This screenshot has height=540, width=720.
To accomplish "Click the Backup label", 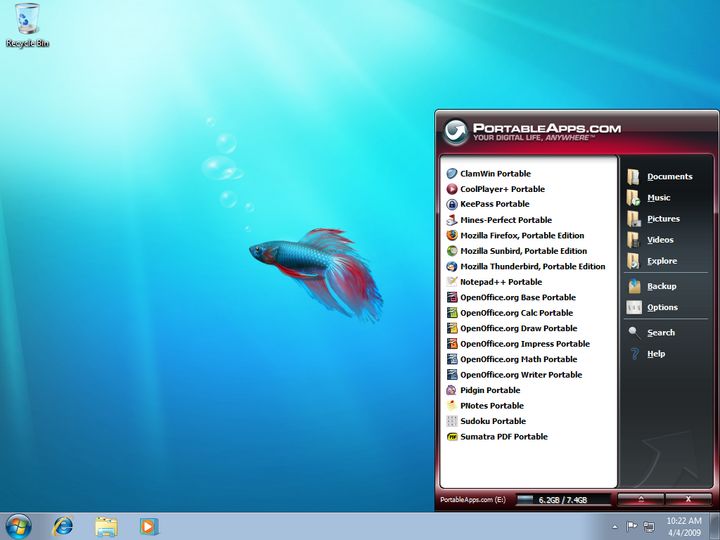I will 662,286.
